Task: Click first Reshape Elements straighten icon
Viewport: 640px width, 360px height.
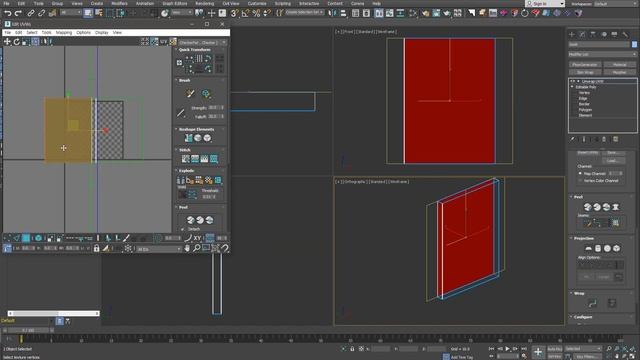Action: pyautogui.click(x=188, y=138)
